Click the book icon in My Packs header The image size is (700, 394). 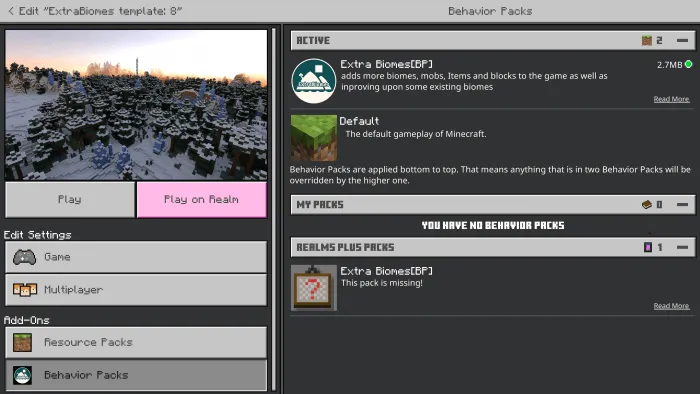[646, 205]
